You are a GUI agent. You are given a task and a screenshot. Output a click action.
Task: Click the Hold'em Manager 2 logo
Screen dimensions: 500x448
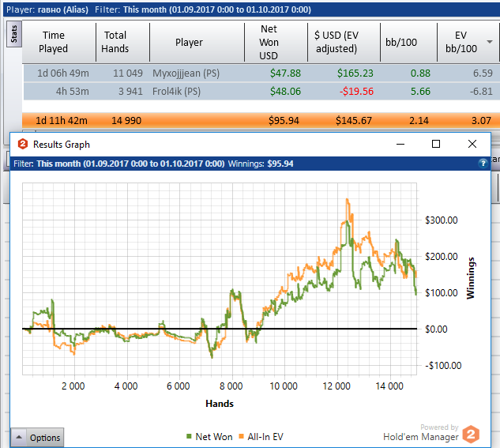[471, 434]
